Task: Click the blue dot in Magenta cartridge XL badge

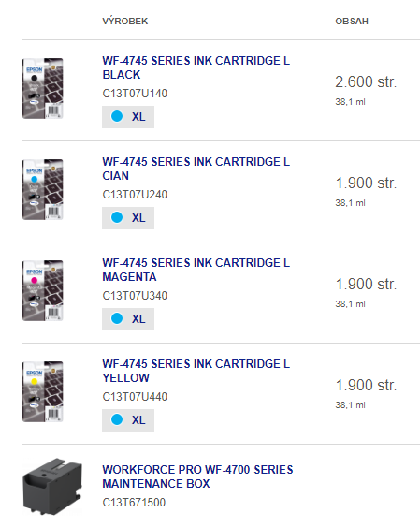Action: coord(117,318)
